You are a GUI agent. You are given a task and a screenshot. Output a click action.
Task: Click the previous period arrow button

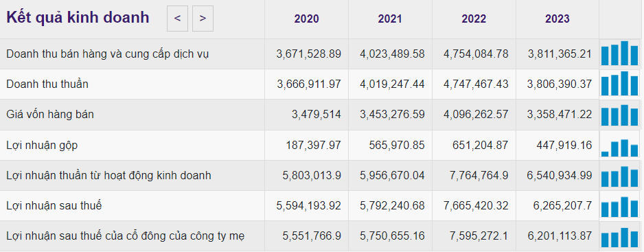pos(177,19)
